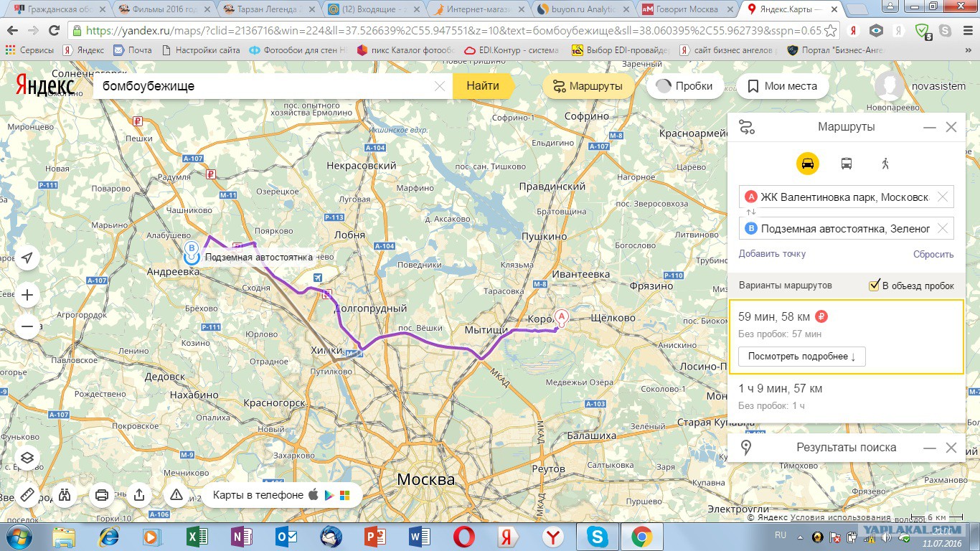980x551 pixels.
Task: Switch to the (12) Входящие mail tab
Action: 373,10
